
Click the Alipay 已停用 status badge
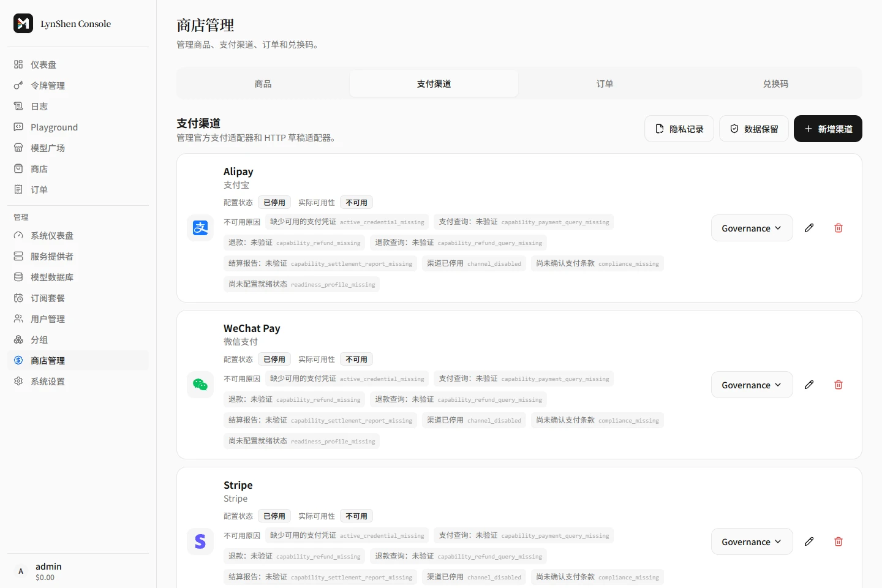coord(274,203)
